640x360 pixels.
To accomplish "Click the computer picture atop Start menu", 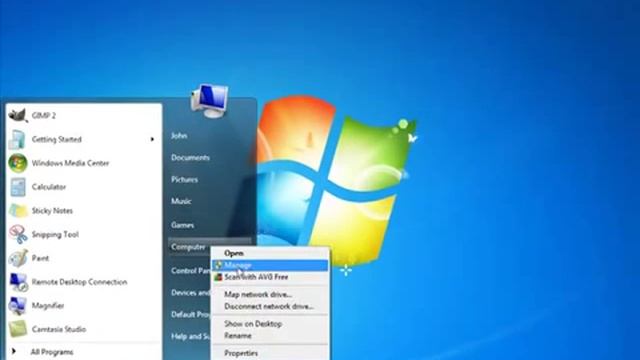I will pos(209,101).
